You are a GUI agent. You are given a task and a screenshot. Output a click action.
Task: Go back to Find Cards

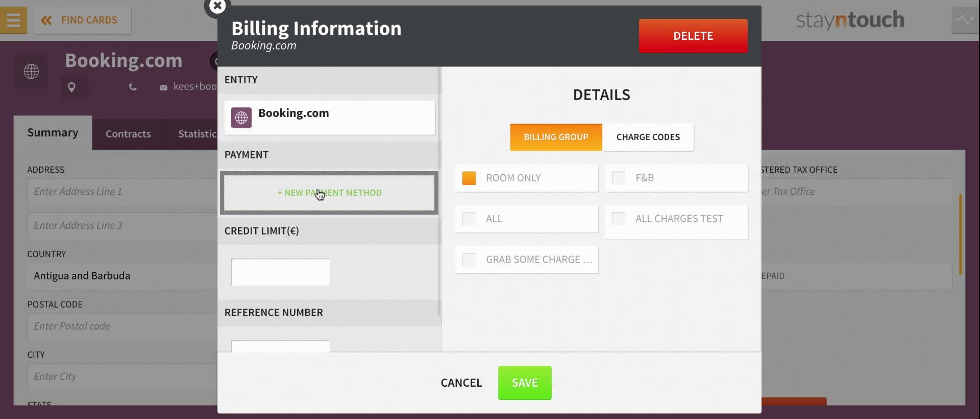(x=83, y=20)
